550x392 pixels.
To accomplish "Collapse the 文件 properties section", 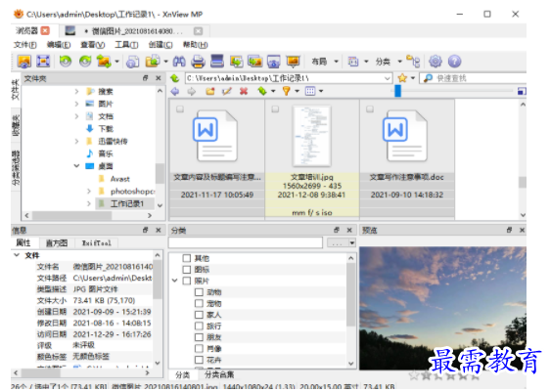I will 17,255.
